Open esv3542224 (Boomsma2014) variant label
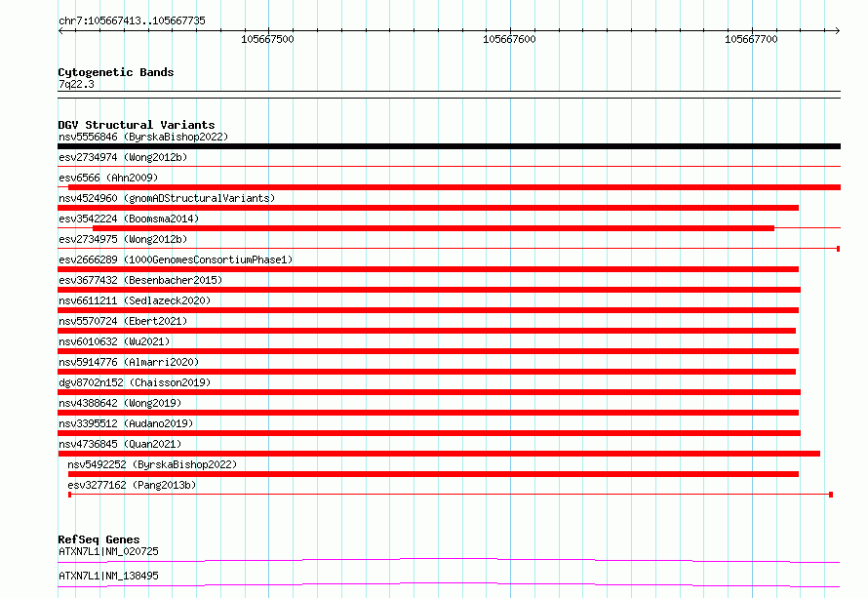Screen dimensions: 868x598 (129, 219)
